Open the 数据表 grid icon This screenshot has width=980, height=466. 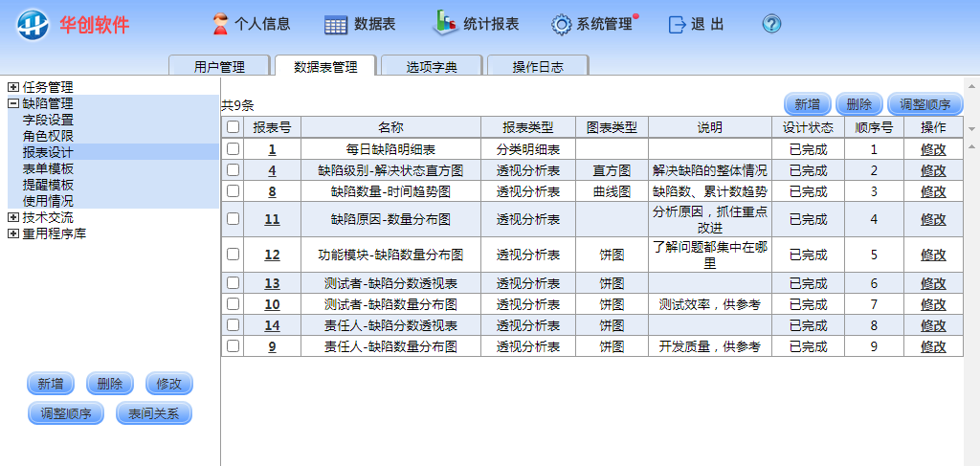[336, 25]
